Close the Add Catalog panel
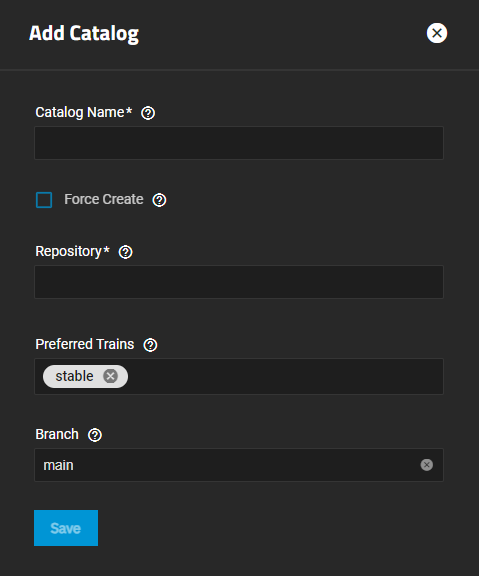Screen dimensions: 479x576 [437, 33]
